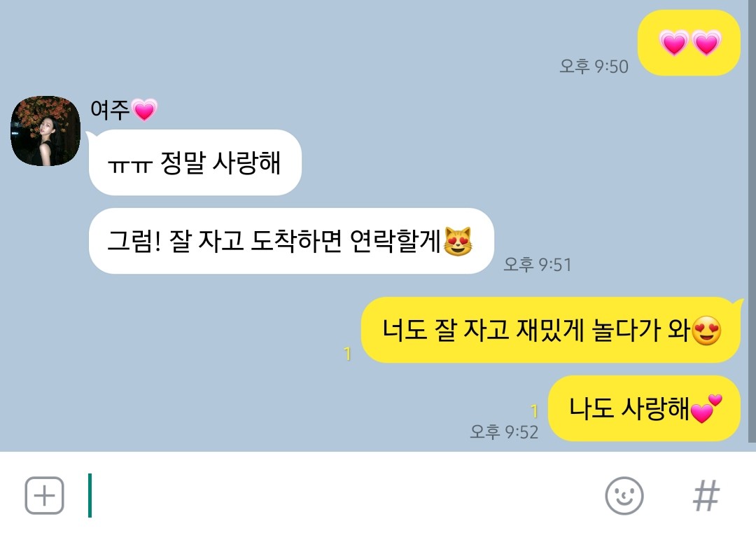This screenshot has height=540, width=756.
Task: Click the 오후 9:51 timestamp
Action: (x=537, y=265)
